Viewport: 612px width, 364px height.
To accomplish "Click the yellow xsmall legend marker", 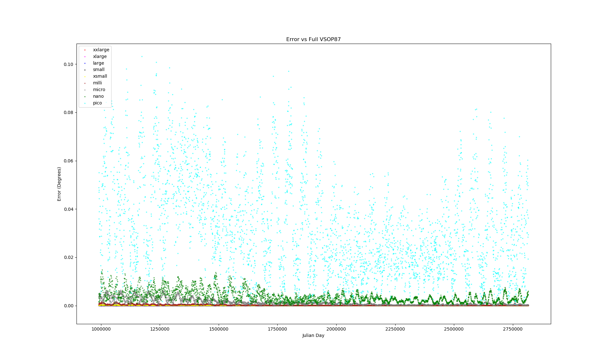I will click(85, 77).
